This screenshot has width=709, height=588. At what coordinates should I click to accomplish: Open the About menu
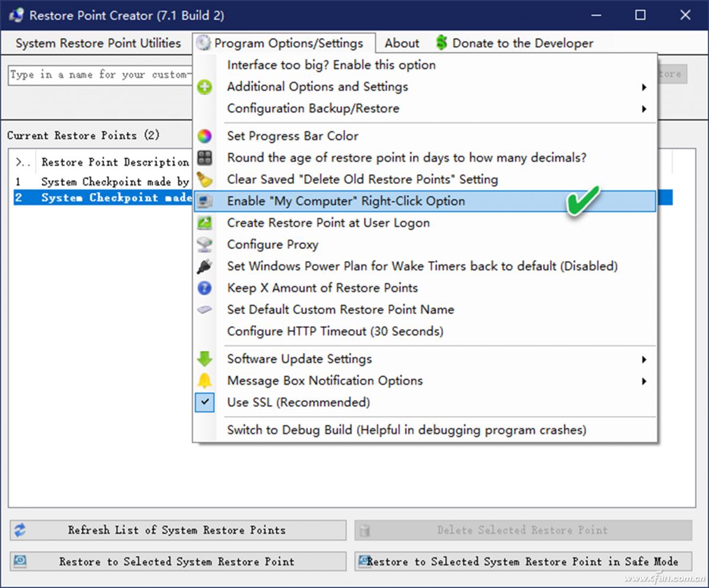[x=402, y=44]
